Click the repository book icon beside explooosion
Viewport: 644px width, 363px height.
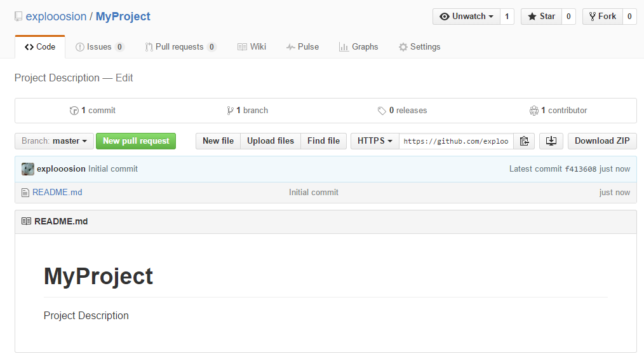(x=18, y=17)
